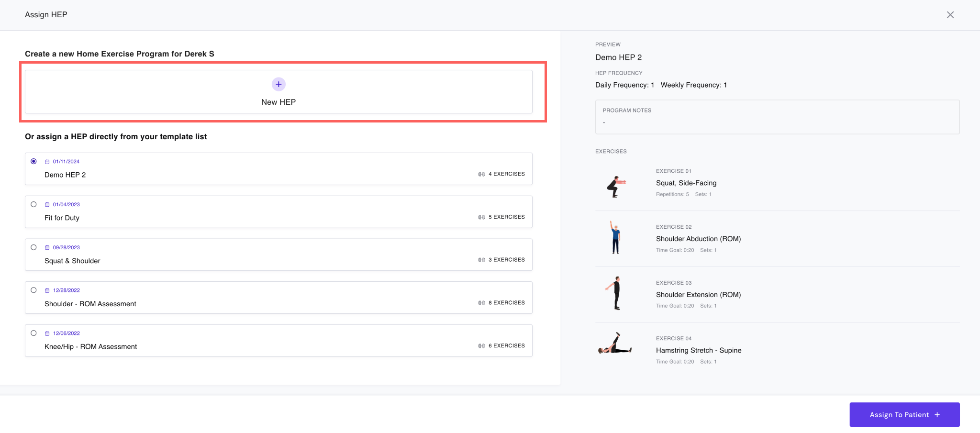
Task: Click the Daily Frequency: 1 text
Action: 624,85
